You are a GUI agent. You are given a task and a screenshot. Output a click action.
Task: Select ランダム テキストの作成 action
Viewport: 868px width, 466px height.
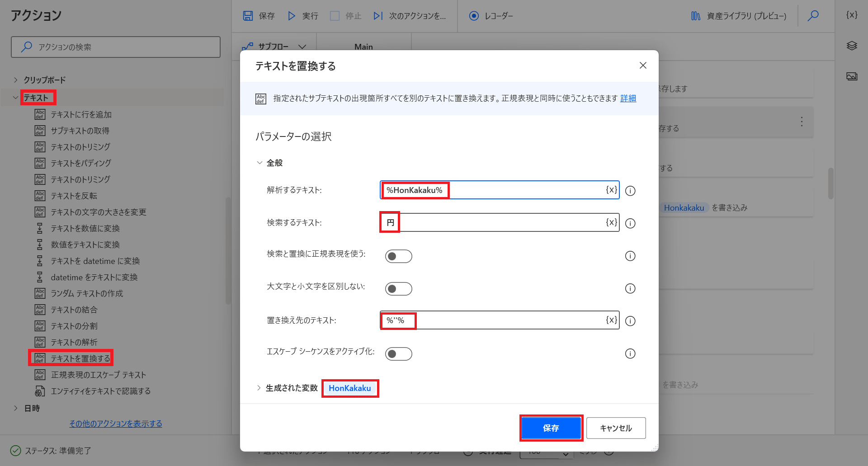click(x=87, y=293)
